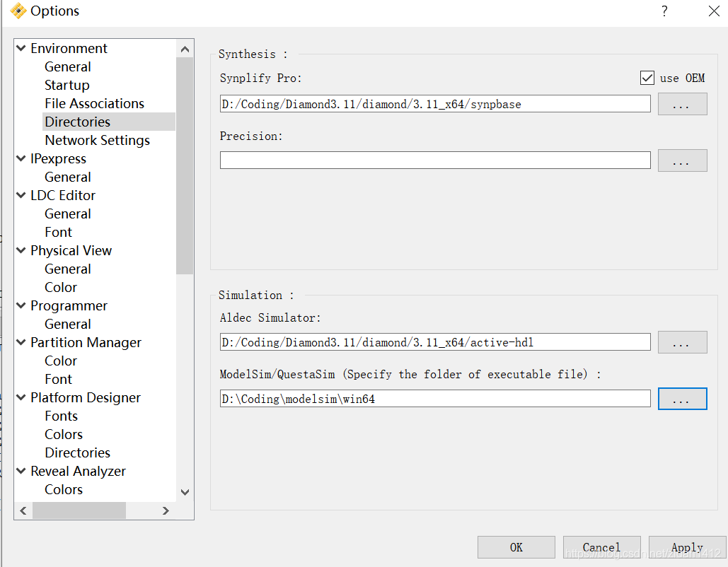
Task: Select General under Environment
Action: point(68,67)
